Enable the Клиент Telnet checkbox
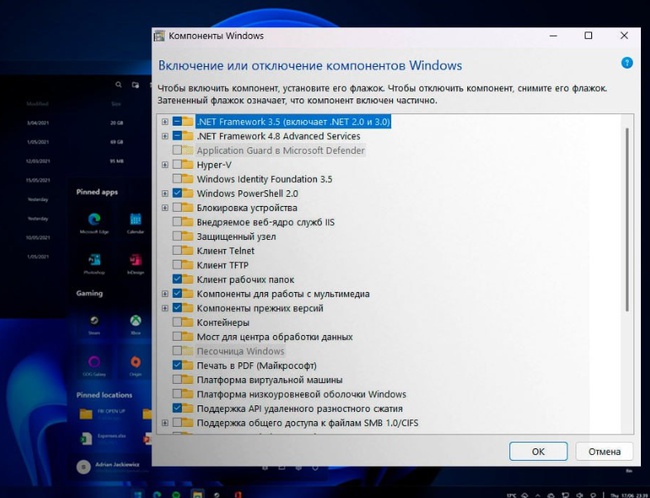Viewport: 650px width, 498px height. pos(177,250)
